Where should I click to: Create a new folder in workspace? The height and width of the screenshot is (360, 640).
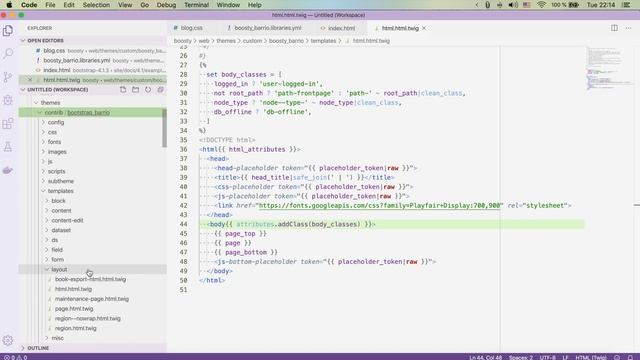point(136,89)
